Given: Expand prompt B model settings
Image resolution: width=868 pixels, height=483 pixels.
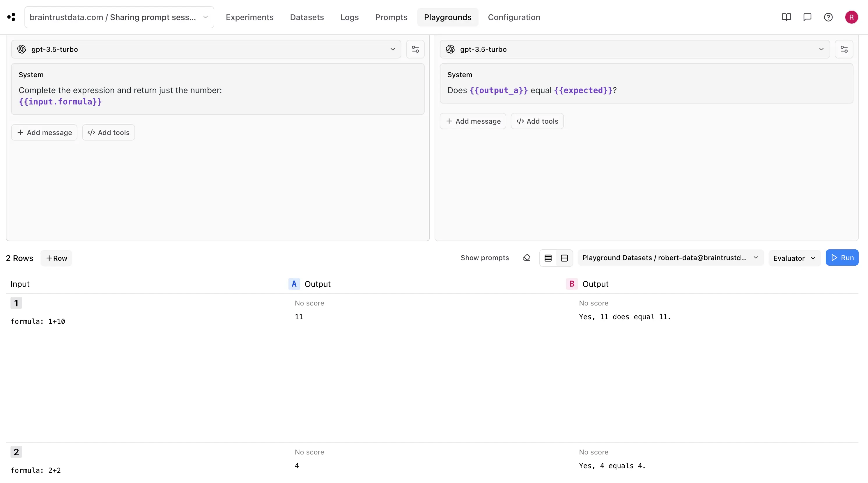Looking at the screenshot, I should 844,49.
